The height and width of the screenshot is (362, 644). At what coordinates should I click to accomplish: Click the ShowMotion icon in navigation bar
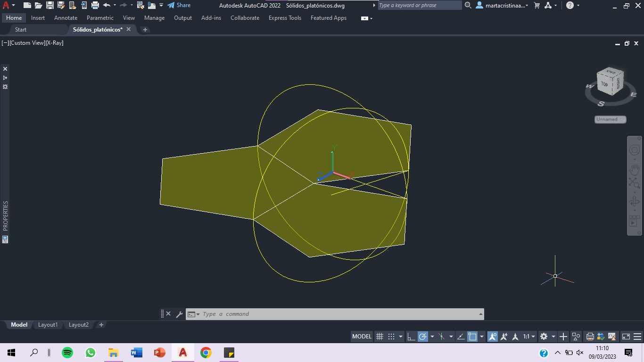point(635,221)
